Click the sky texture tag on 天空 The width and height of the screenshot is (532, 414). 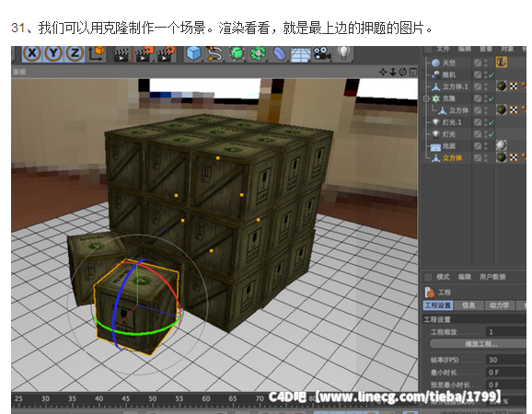(502, 62)
